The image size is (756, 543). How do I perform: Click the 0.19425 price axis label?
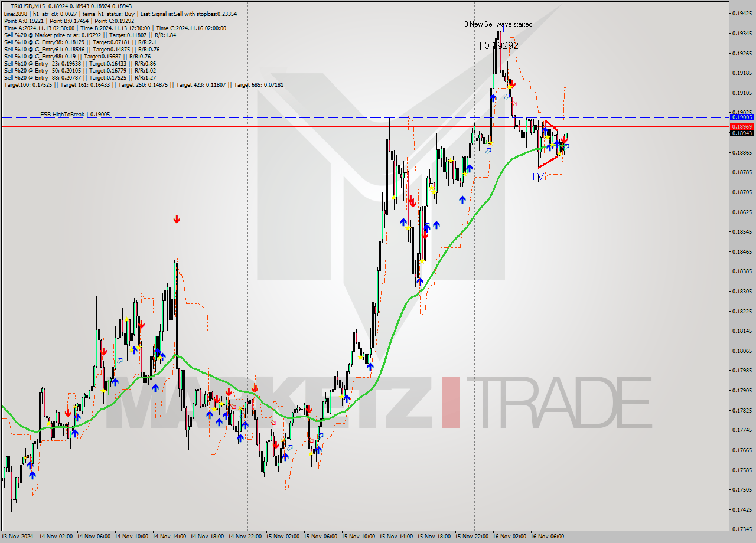[742, 13]
